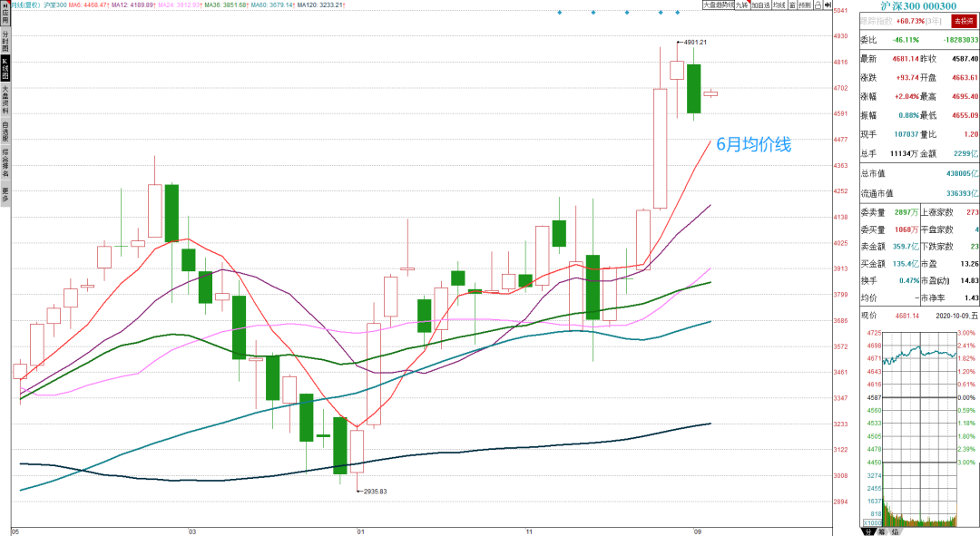Click the 委卖量 2897万 value

coord(906,212)
